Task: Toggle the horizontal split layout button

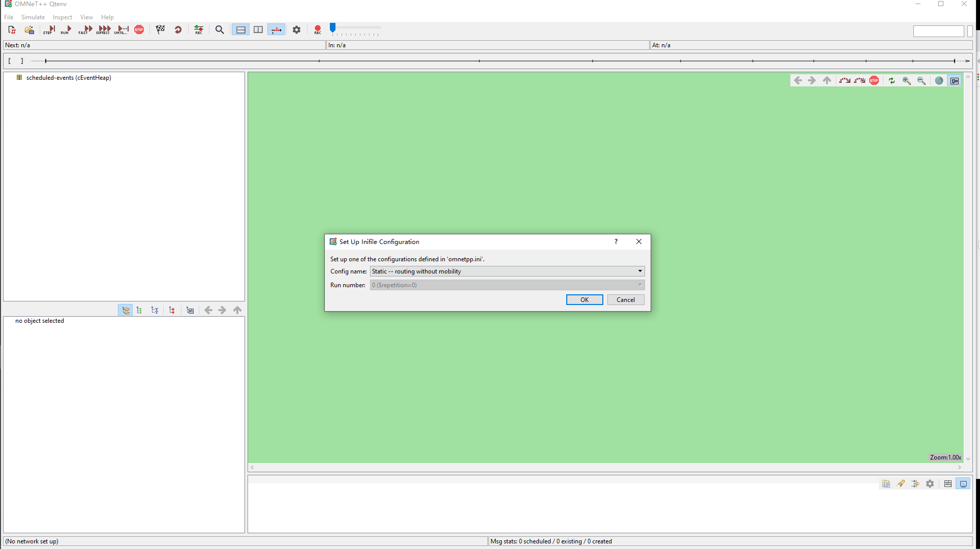Action: [x=240, y=29]
